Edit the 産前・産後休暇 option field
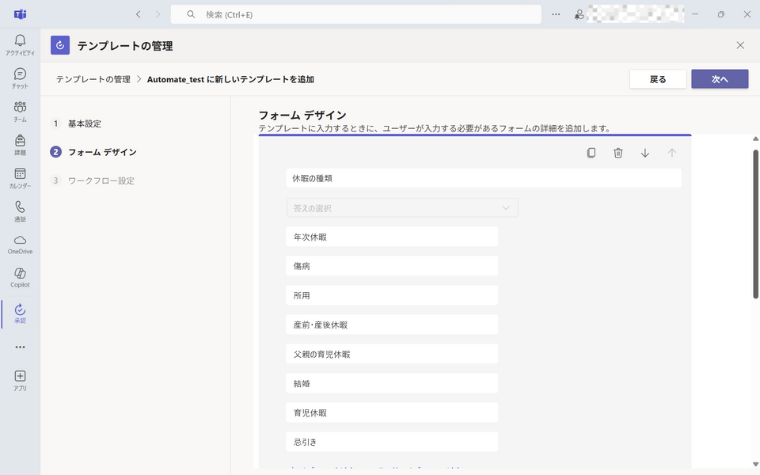760x475 pixels. (x=392, y=325)
